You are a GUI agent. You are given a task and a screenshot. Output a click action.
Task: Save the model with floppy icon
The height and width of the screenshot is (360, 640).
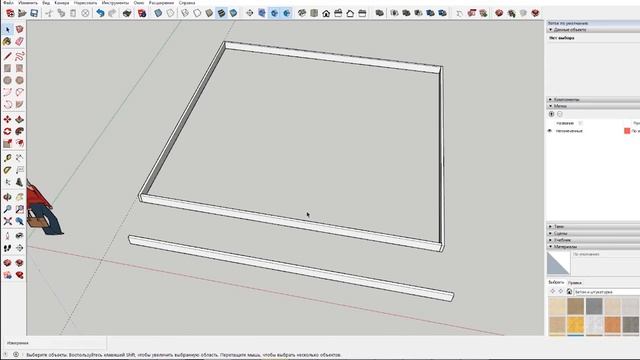(34, 13)
